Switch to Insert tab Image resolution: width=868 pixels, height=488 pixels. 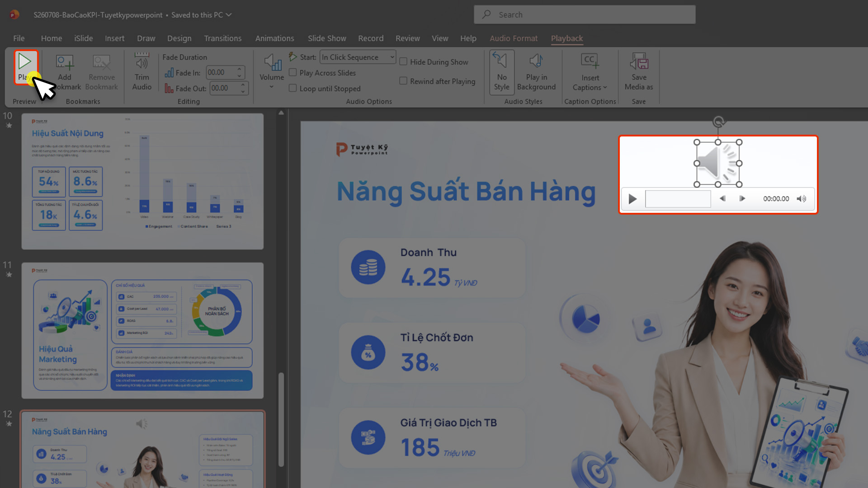coord(115,38)
